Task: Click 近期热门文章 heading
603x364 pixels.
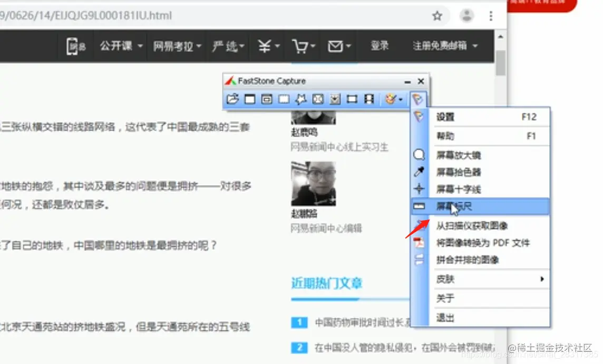Action: (326, 283)
